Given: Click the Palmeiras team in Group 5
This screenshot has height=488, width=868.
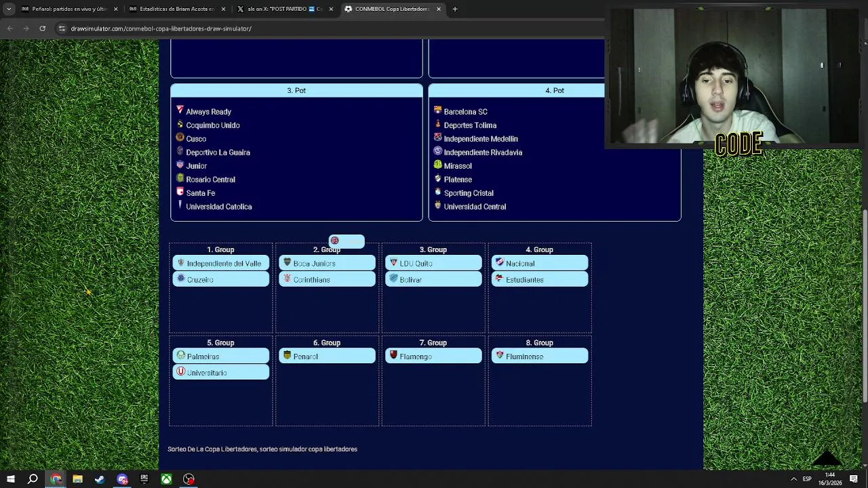Looking at the screenshot, I should (221, 356).
